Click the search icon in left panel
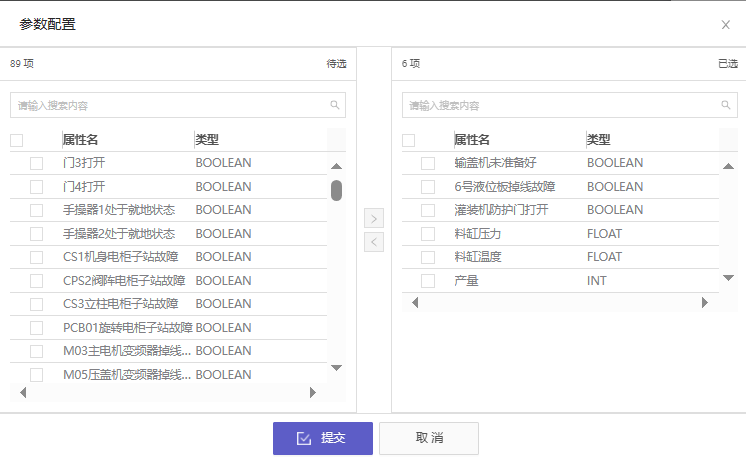The width and height of the screenshot is (746, 461). pyautogui.click(x=335, y=105)
